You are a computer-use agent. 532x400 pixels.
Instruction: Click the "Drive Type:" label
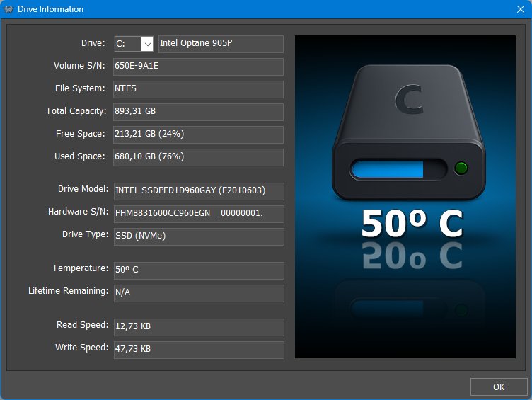coord(86,234)
